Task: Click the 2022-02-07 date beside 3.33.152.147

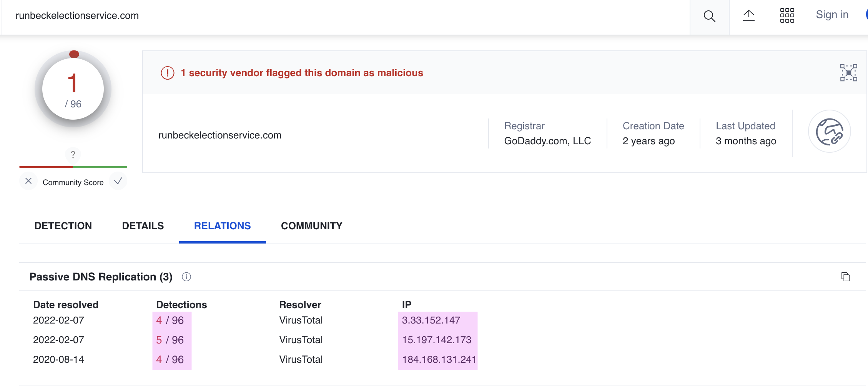Action: click(x=58, y=320)
